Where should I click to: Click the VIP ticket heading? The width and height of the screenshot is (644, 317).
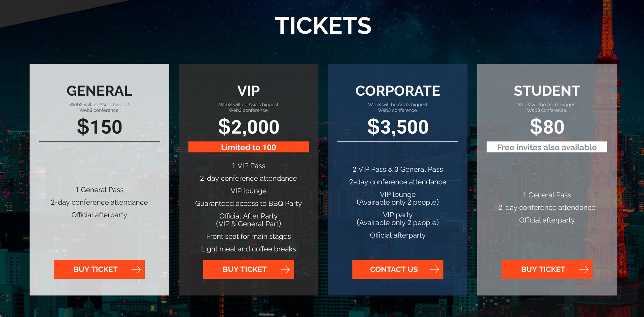pyautogui.click(x=248, y=91)
